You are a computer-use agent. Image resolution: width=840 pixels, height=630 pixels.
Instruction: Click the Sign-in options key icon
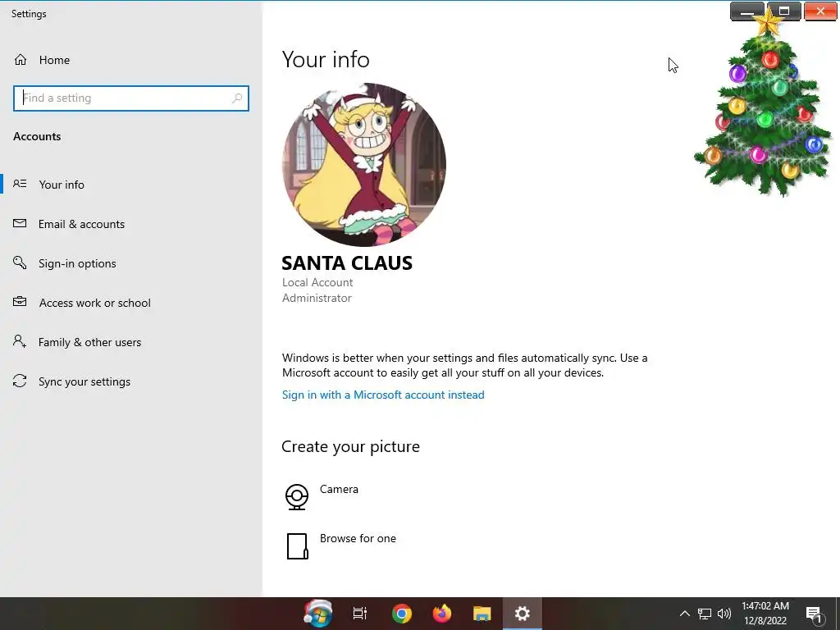tap(20, 262)
